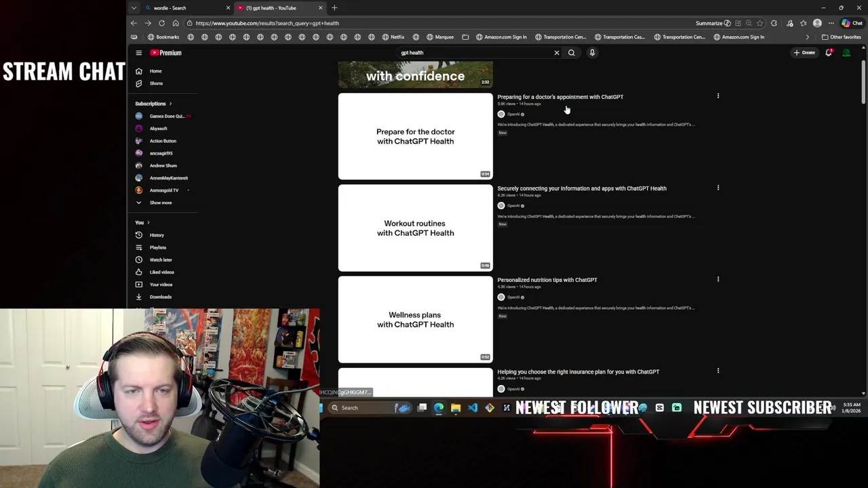Play 'Workout routines with ChatGPT Health' thumbnail
868x488 pixels.
coord(416,228)
